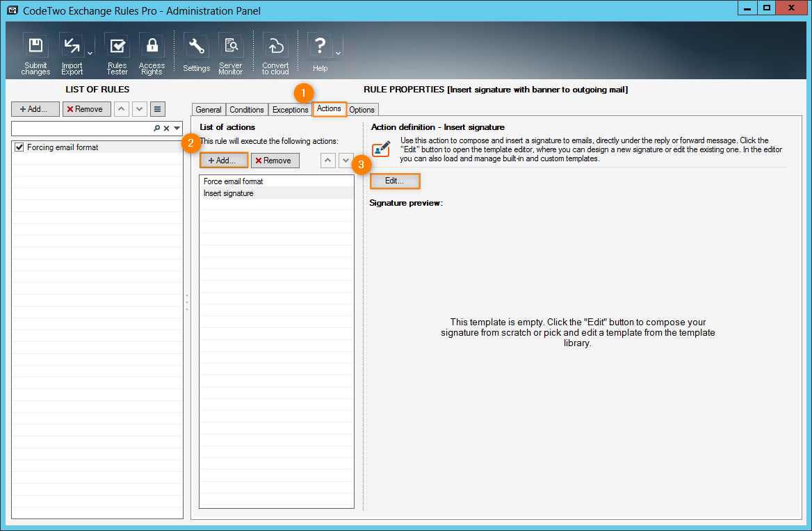Click the application icon in the title bar

13,10
